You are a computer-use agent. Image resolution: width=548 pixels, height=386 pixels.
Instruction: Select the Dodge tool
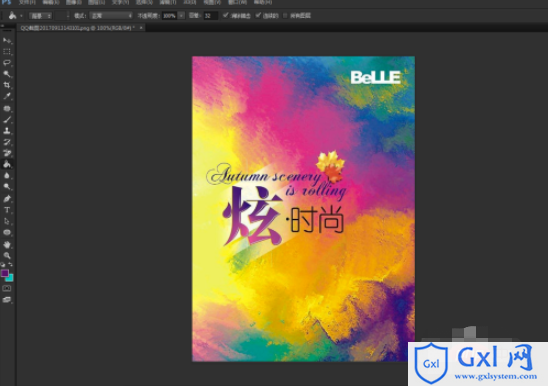[7, 187]
